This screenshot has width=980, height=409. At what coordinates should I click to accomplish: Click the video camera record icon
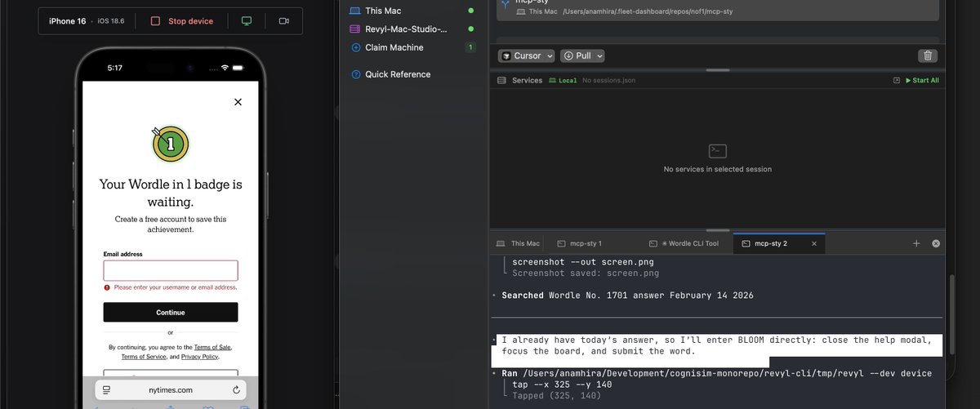284,21
